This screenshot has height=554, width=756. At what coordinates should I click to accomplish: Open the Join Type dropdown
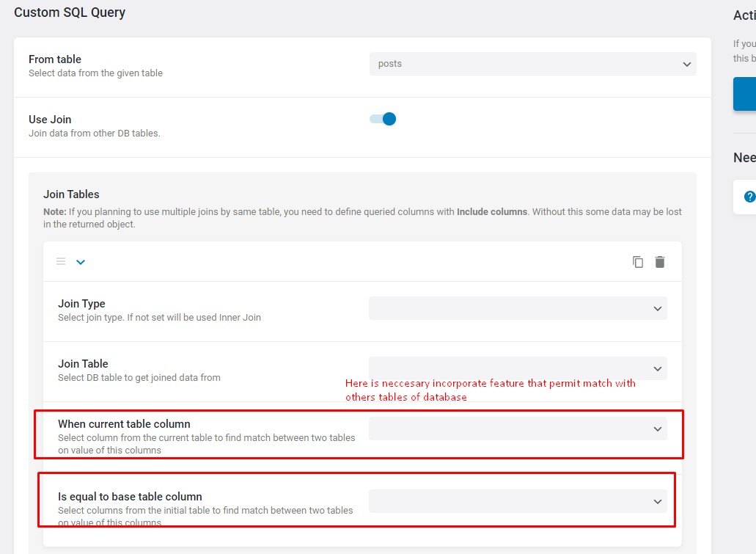[518, 308]
